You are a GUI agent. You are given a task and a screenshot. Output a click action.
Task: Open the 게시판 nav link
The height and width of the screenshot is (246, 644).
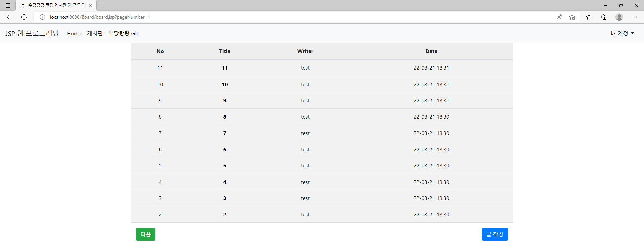tap(95, 33)
